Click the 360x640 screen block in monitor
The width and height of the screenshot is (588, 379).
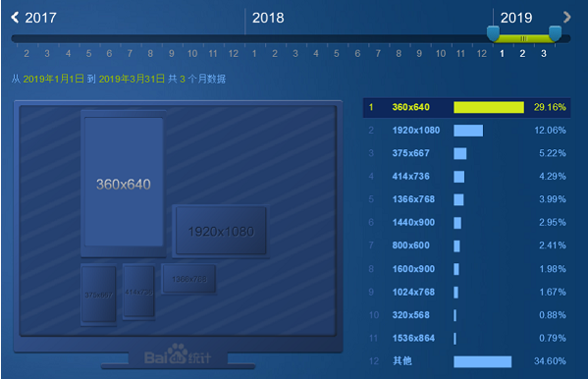124,184
